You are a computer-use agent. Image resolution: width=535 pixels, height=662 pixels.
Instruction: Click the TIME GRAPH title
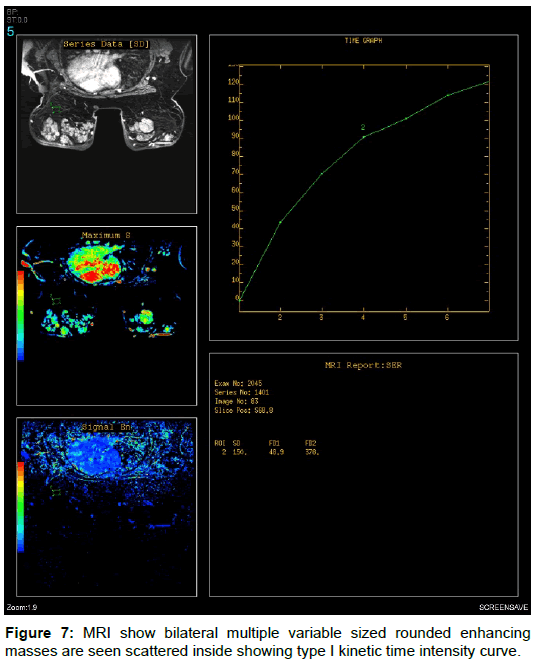[363, 41]
